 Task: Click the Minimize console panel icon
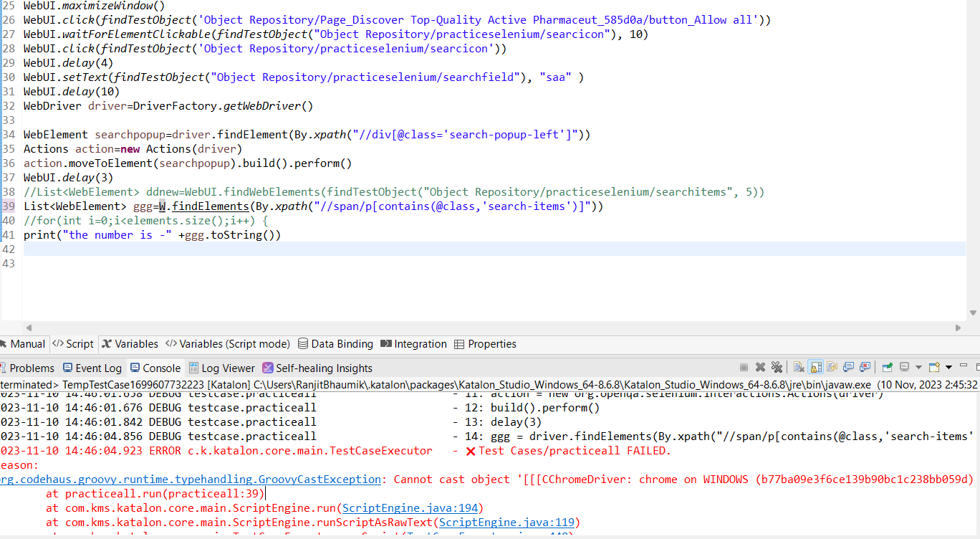coord(964,366)
